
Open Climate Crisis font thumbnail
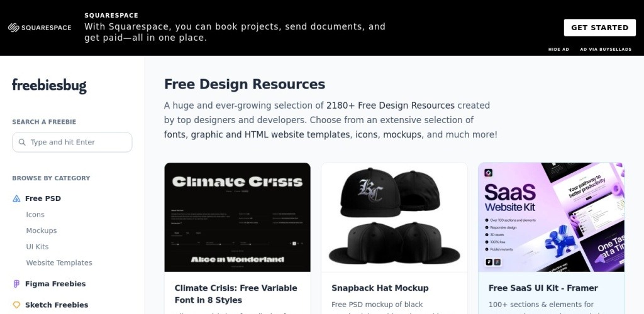pos(237,217)
